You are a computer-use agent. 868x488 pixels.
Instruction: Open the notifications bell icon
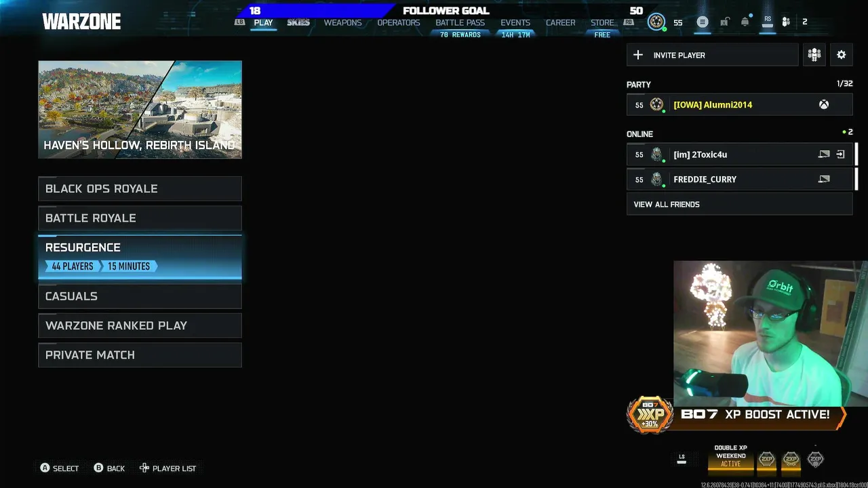coord(745,22)
